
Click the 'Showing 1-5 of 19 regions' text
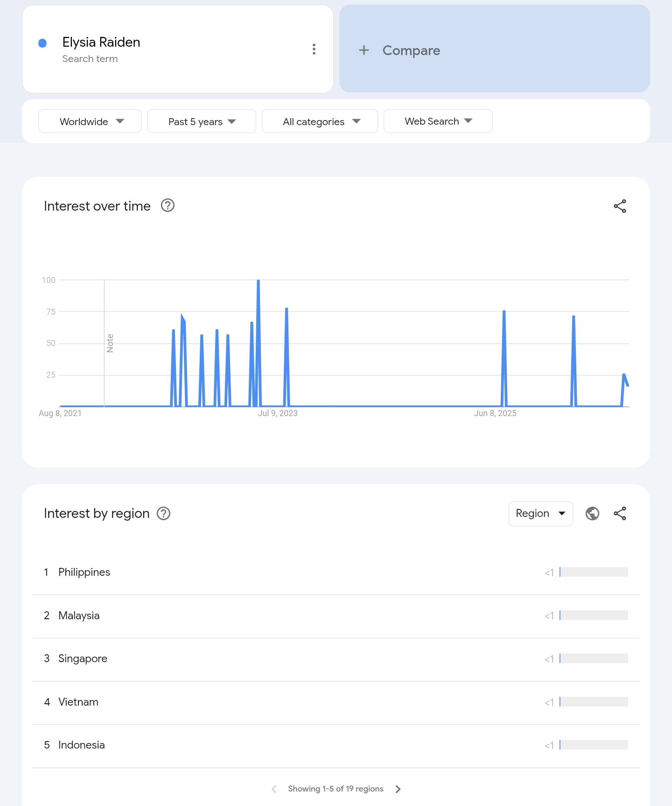tap(336, 789)
